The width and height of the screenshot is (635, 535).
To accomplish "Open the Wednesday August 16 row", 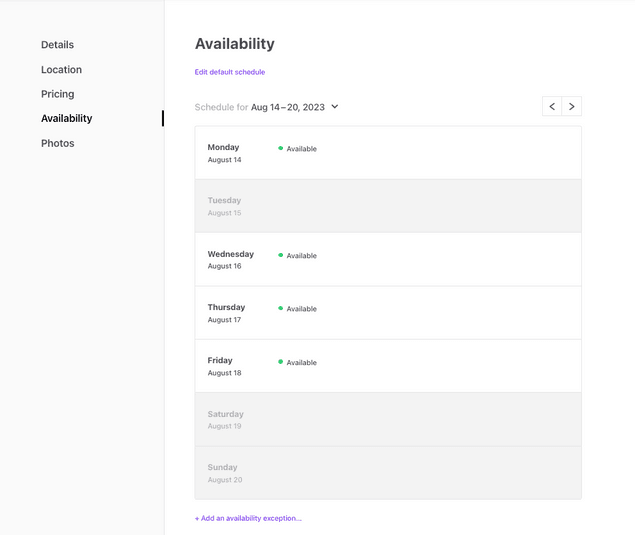I will [x=388, y=260].
